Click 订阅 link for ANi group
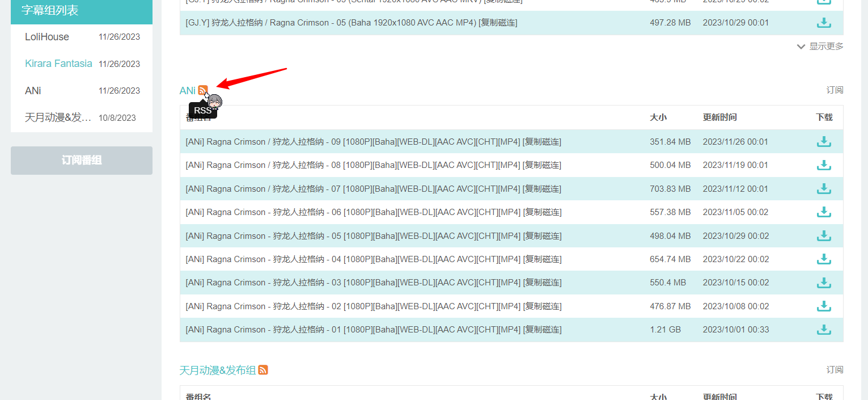868x400 pixels. coord(835,90)
